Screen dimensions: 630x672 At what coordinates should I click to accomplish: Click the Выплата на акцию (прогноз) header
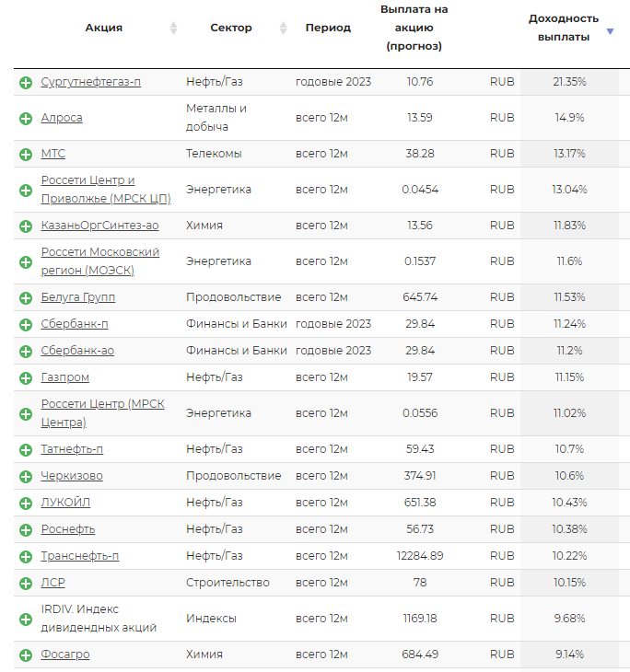click(x=414, y=28)
